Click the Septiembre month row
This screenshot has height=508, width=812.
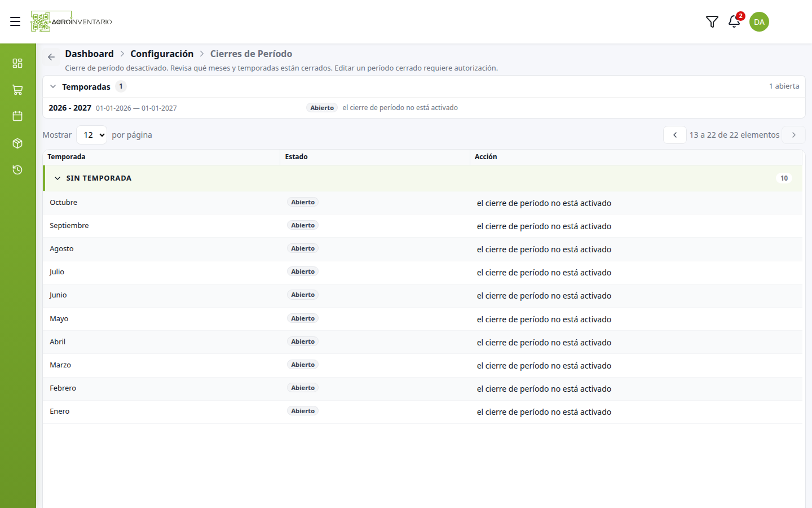422,226
